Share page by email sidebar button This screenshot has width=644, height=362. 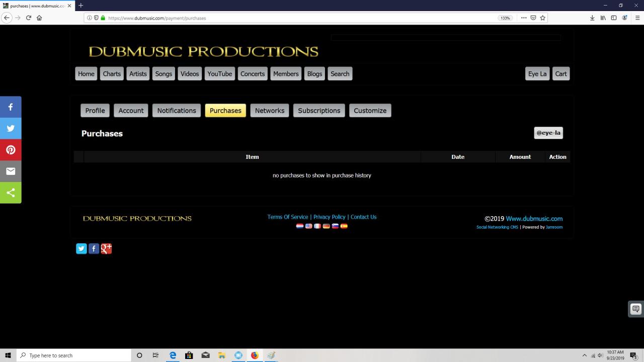coord(11,171)
